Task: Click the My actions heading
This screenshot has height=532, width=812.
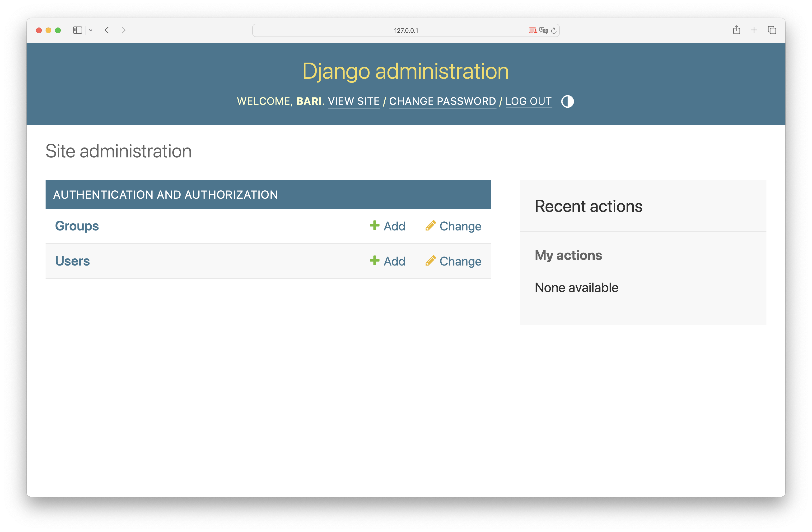Action: (568, 255)
